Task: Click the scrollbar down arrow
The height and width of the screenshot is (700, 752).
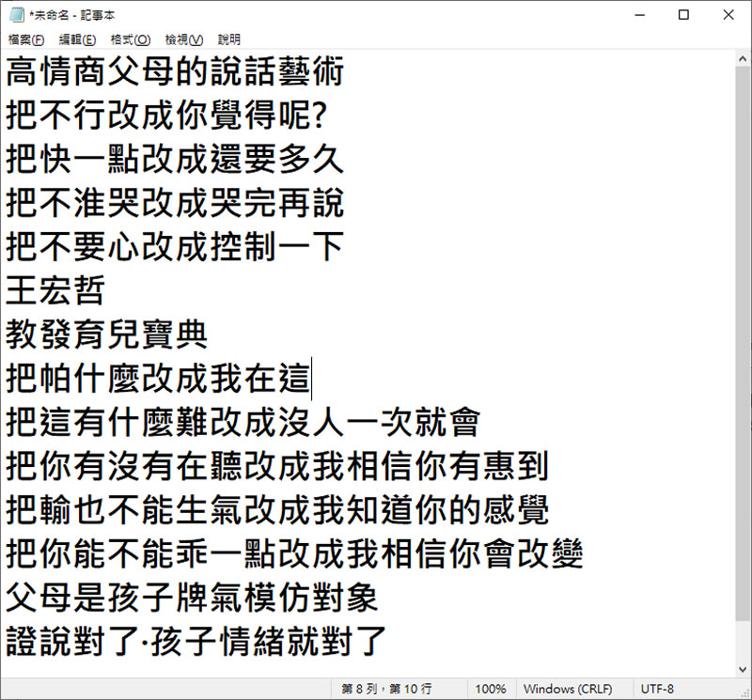Action: 743,669
